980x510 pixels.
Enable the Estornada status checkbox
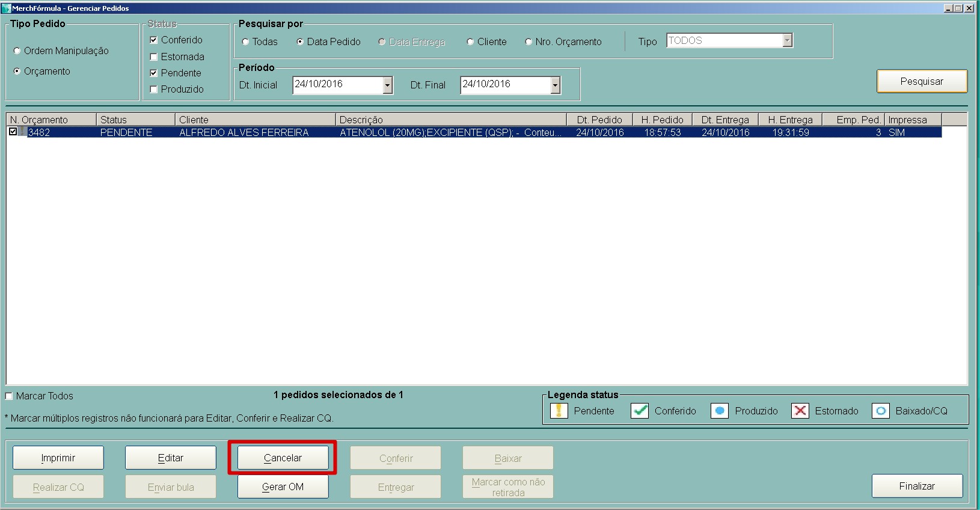tap(154, 57)
